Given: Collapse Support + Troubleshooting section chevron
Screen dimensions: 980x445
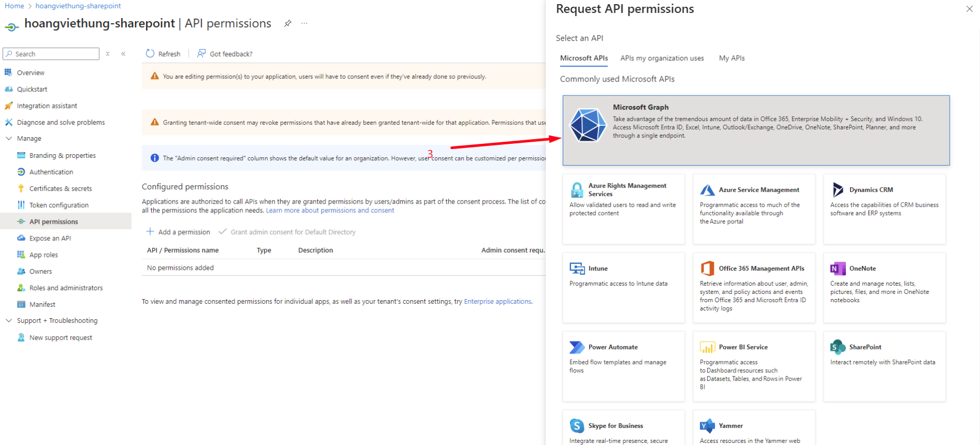Looking at the screenshot, I should pyautogui.click(x=8, y=320).
